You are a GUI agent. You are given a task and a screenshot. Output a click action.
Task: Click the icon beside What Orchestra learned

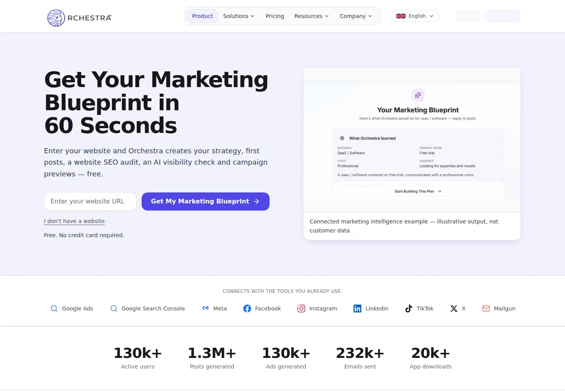[x=342, y=138]
